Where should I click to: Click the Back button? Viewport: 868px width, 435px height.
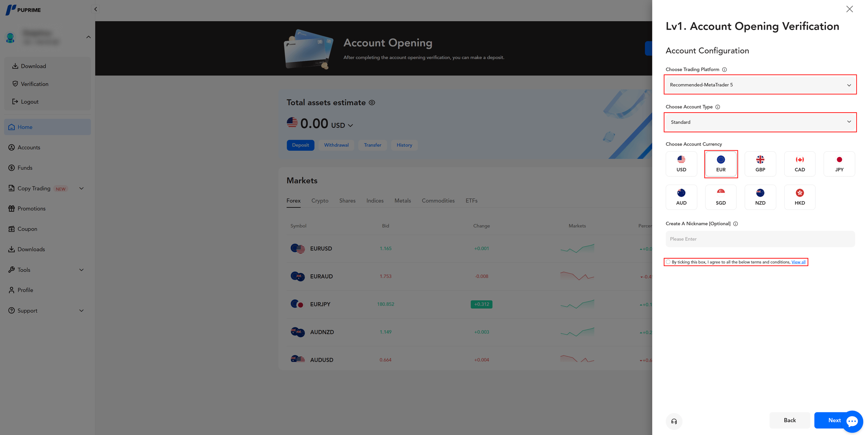pos(790,420)
